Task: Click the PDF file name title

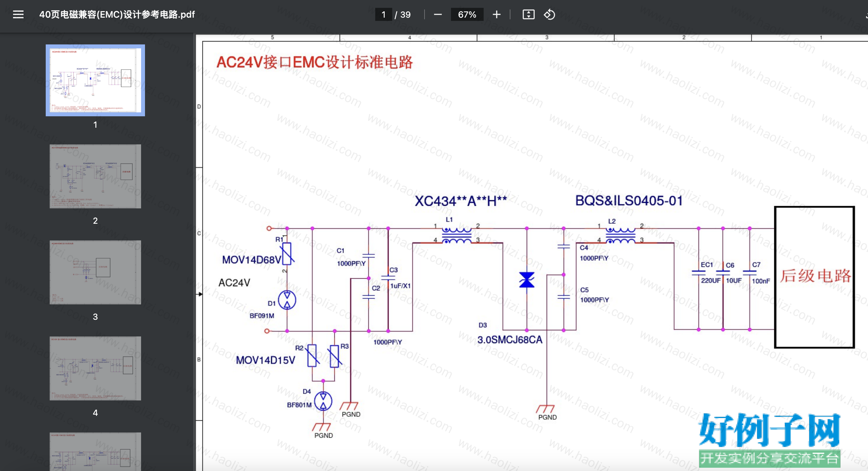Action: click(117, 14)
